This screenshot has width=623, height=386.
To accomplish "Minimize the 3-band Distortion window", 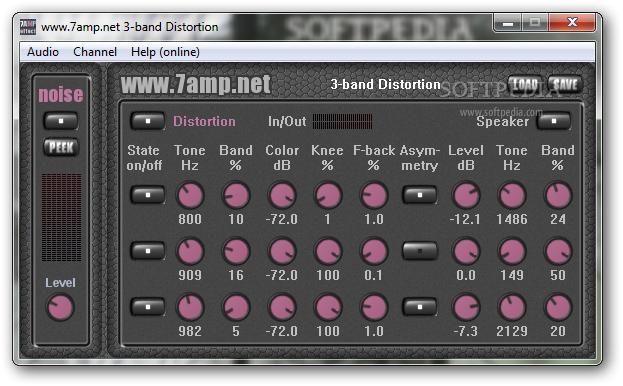I will 507,23.
